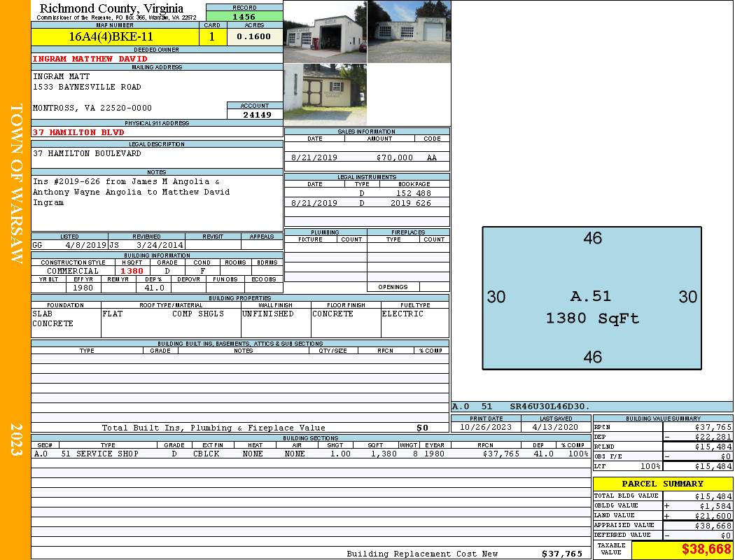Click fuel type ELECTRIC
The image size is (735, 560).
(402, 314)
